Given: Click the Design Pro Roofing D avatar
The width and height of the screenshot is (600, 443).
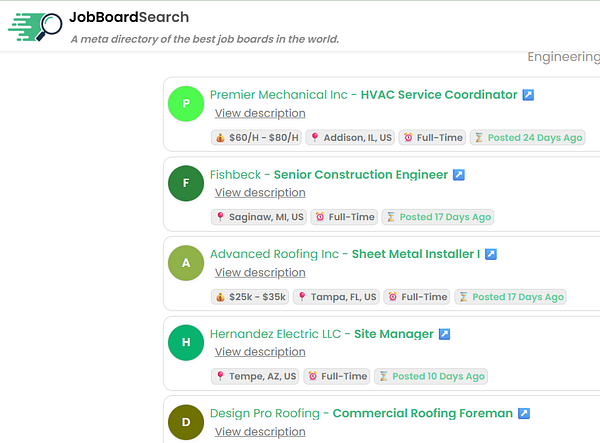Looking at the screenshot, I should coord(186,422).
